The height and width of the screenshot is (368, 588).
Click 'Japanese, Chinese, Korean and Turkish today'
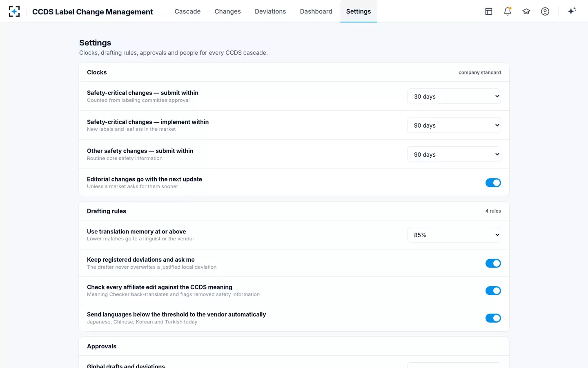tap(142, 322)
